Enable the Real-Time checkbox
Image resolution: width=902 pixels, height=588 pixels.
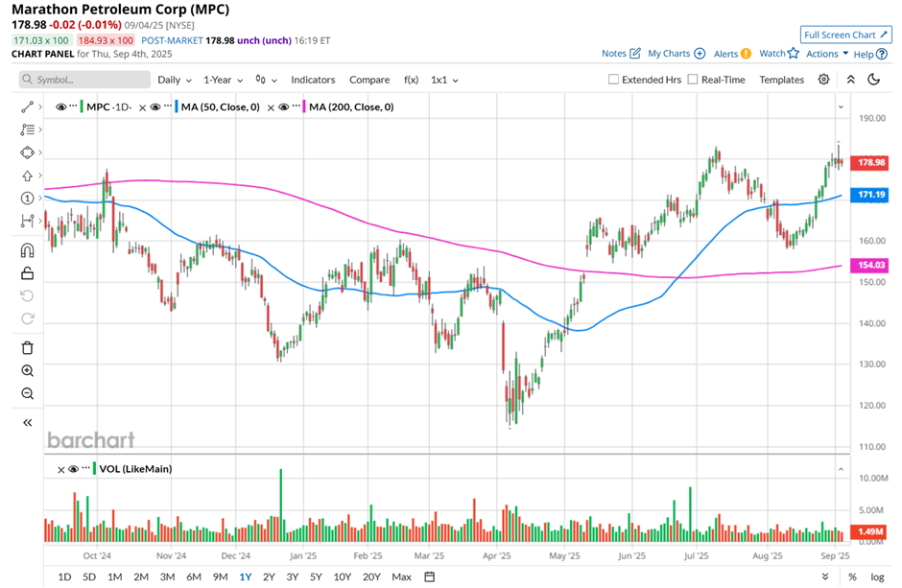[x=693, y=80]
